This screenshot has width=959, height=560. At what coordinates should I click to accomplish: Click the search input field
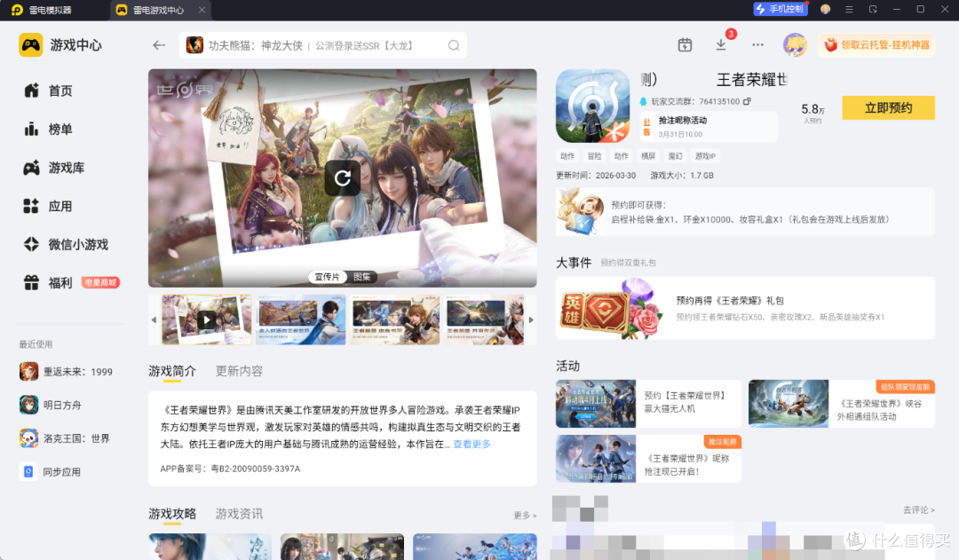pos(324,45)
